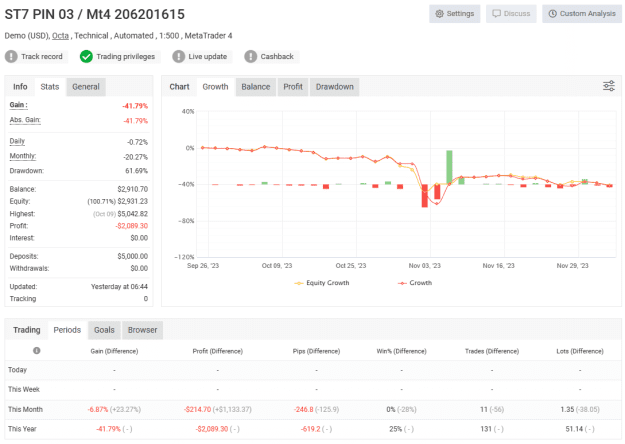
Task: Switch to the General tab
Action: [x=86, y=86]
